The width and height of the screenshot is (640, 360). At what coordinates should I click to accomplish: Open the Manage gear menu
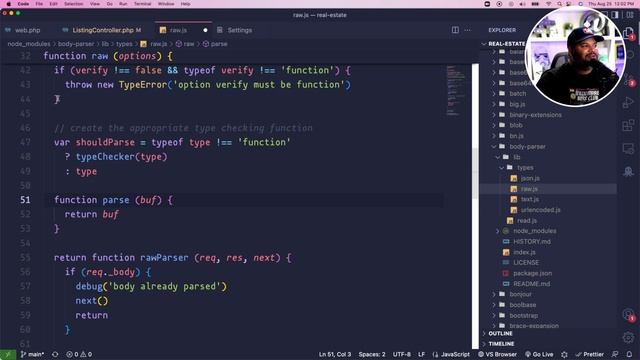[628, 337]
